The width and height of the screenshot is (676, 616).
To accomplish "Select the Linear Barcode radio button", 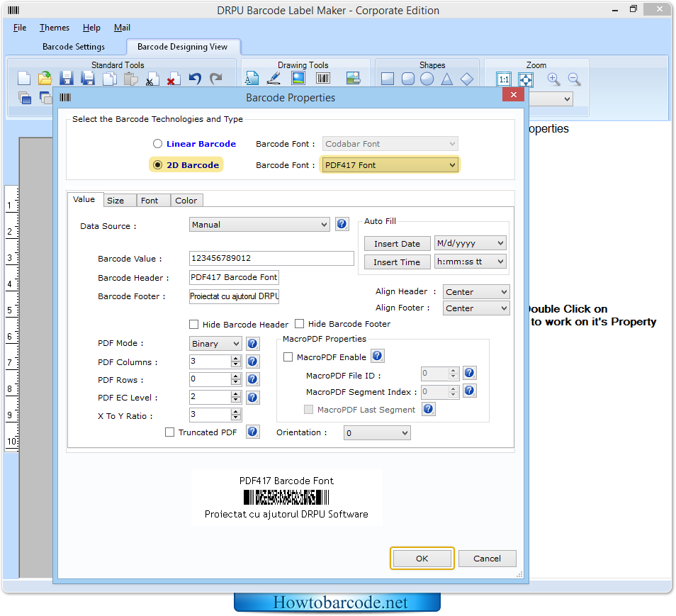I will 158,144.
